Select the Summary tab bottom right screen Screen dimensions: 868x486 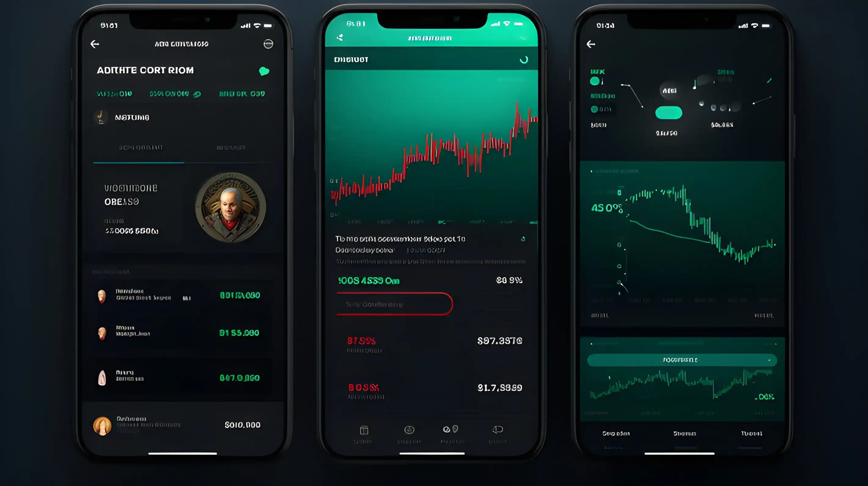point(684,433)
